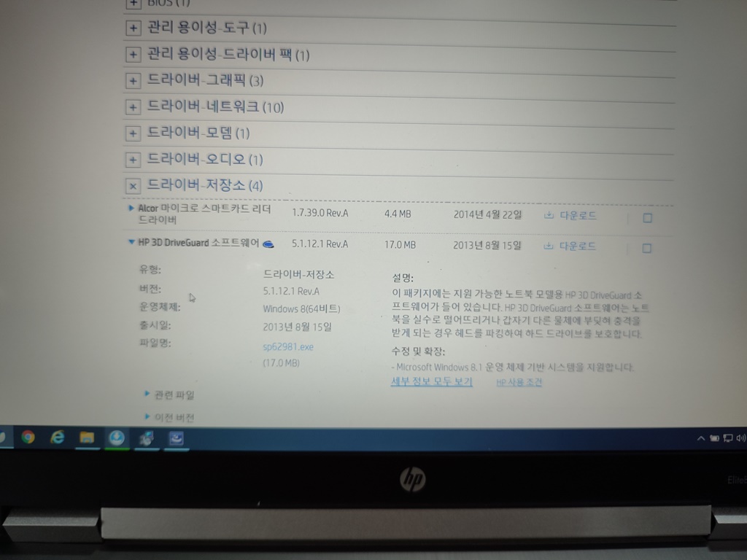Expand the 관리 용이성-도구 (1) category
Screen dimensions: 747x560
tap(133, 28)
